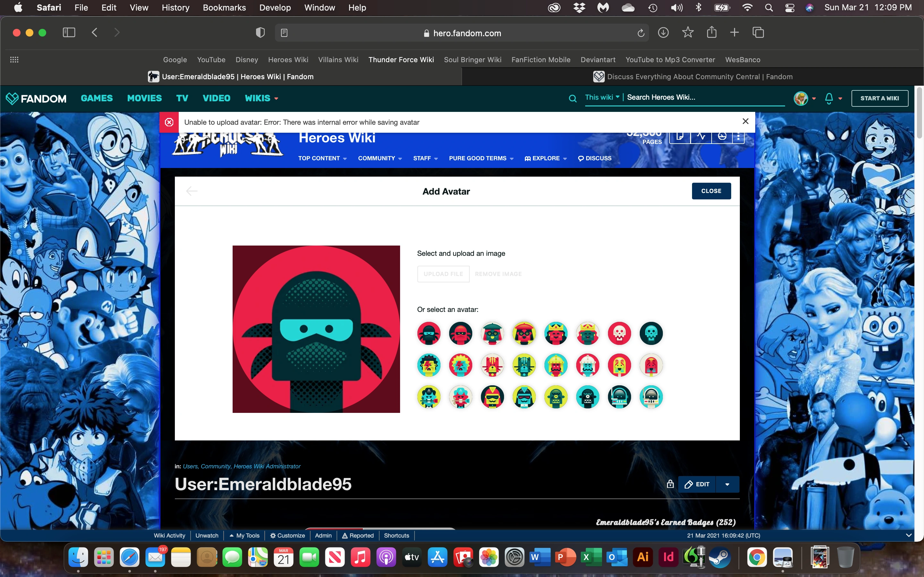Open the History menu
Screen dimensions: 924x577
click(175, 8)
